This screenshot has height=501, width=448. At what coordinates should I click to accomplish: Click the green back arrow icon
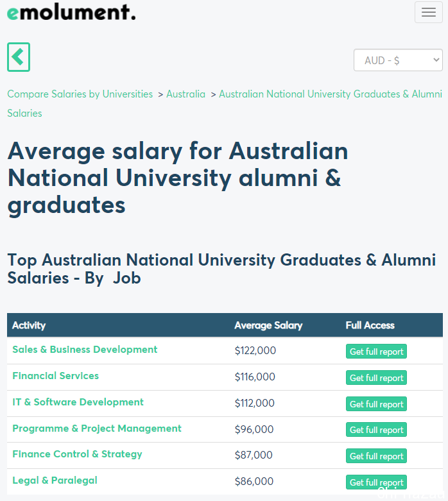19,57
